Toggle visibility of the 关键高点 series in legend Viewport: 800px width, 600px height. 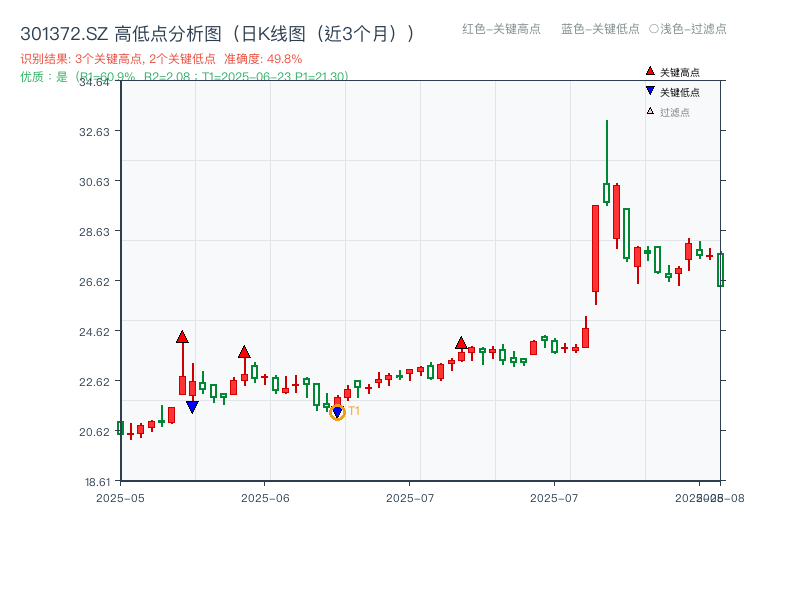[672, 71]
